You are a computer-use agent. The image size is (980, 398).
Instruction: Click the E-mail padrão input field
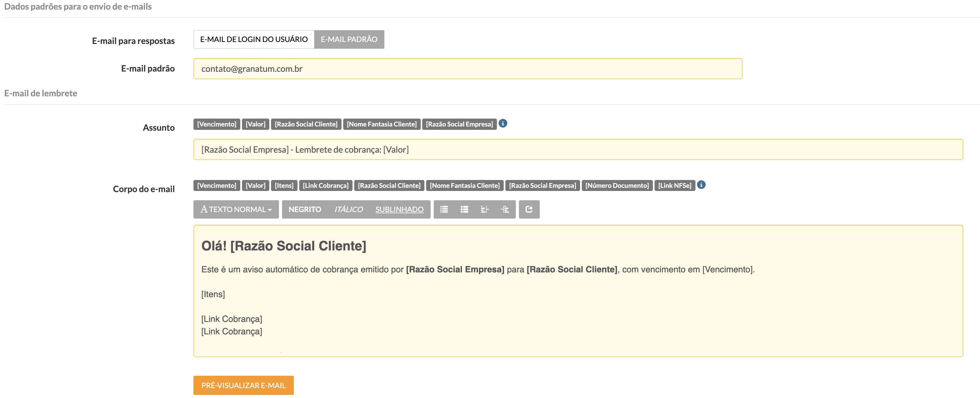(467, 69)
